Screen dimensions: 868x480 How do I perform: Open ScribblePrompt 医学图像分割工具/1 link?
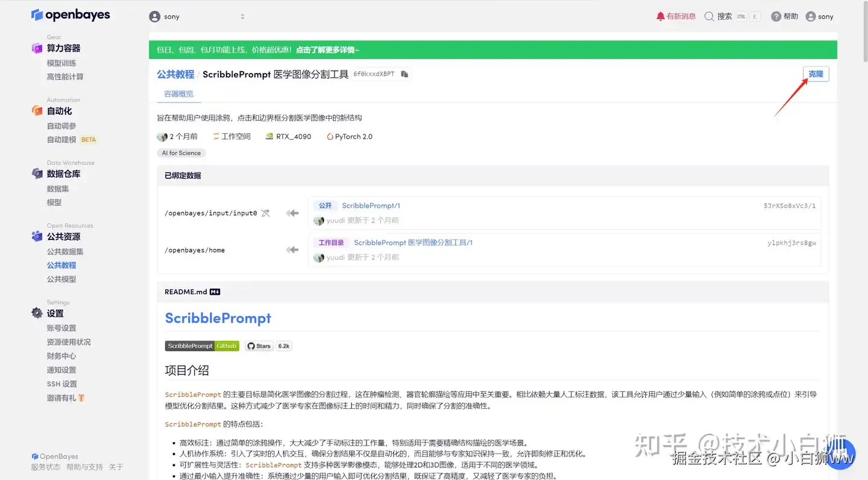pos(413,242)
